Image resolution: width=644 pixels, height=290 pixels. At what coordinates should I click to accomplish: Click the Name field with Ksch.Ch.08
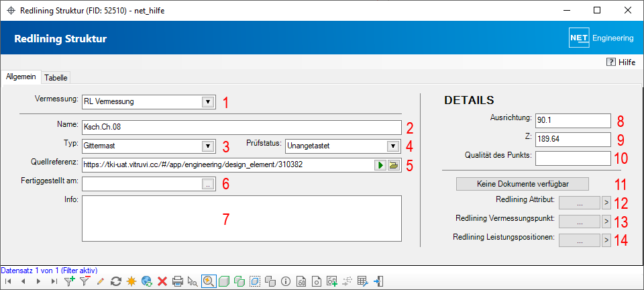241,128
